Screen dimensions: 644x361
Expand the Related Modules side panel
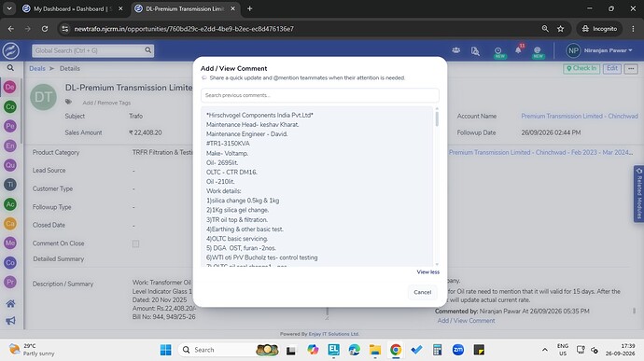click(x=638, y=193)
